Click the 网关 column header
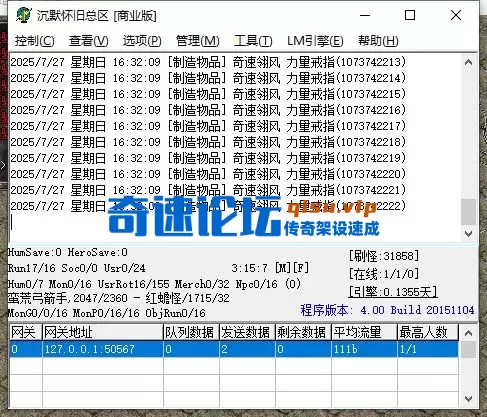This screenshot has height=417, width=487. click(25, 332)
